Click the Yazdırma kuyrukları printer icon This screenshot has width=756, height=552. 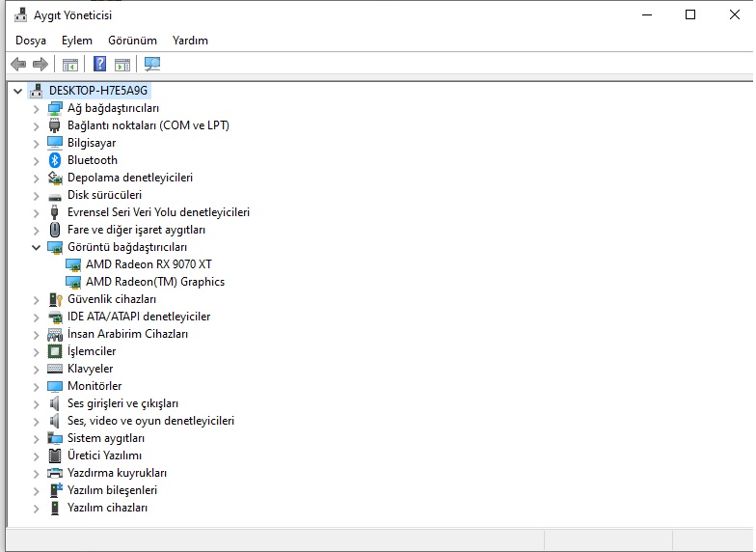55,473
